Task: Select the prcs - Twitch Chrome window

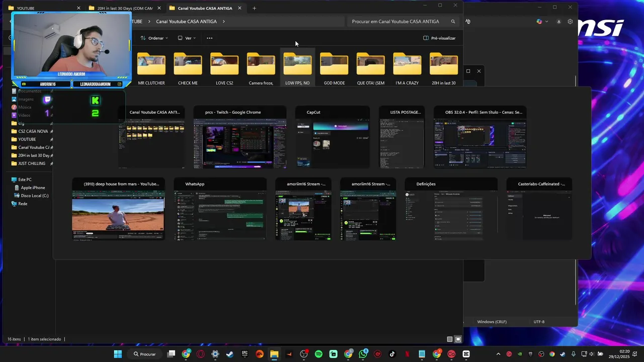Action: click(240, 137)
